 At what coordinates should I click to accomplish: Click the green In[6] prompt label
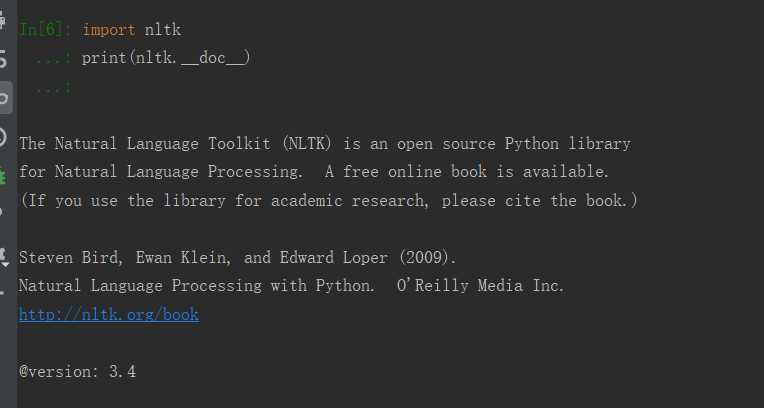coord(42,30)
